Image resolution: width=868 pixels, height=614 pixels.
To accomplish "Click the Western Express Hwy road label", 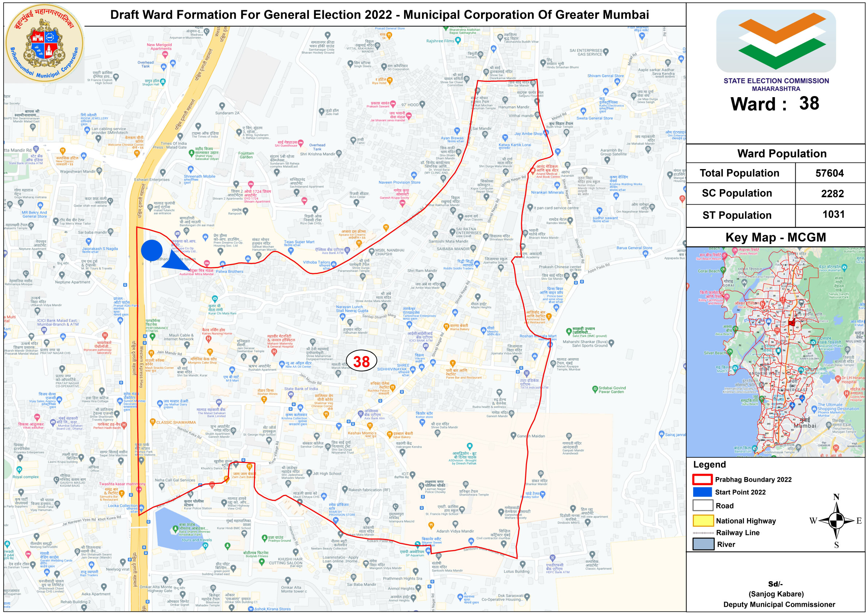I will pos(141,367).
